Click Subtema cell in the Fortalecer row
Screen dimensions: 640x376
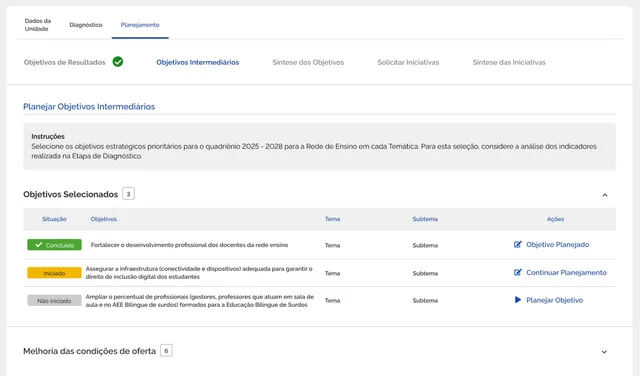425,245
